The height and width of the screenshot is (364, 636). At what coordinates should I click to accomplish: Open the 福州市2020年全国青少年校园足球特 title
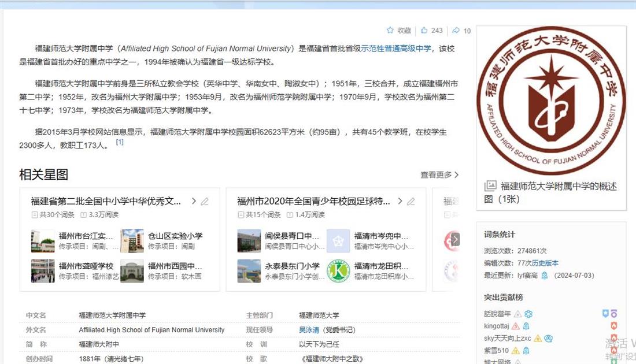coord(313,201)
